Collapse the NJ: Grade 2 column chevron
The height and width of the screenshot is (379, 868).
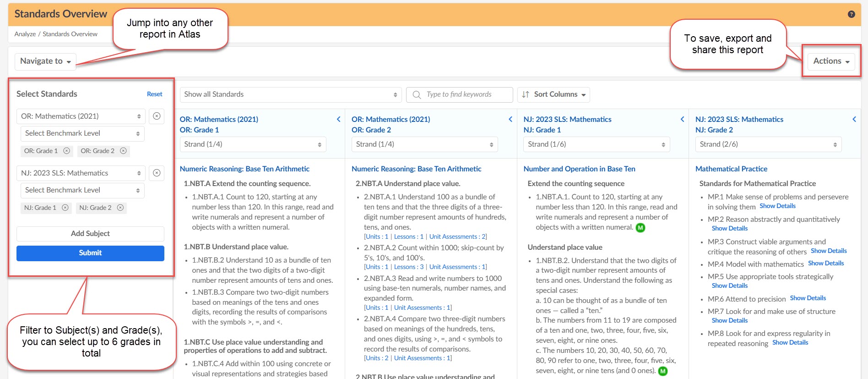click(x=854, y=119)
